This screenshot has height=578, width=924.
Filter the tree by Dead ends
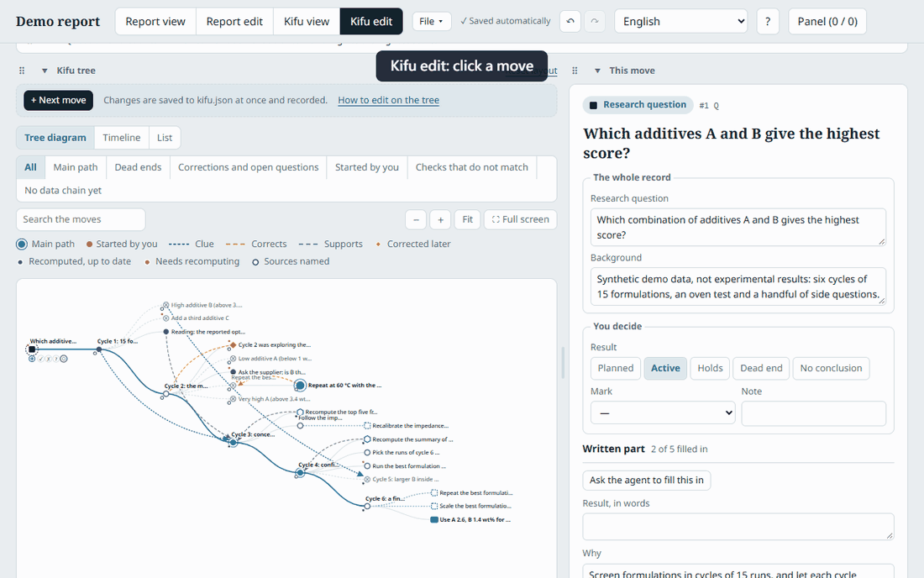coord(138,167)
